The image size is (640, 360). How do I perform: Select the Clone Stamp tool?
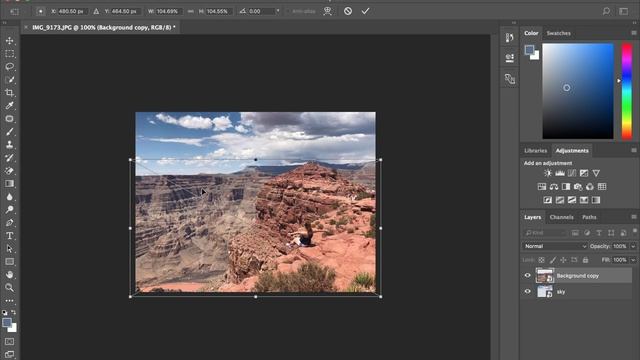click(x=9, y=145)
